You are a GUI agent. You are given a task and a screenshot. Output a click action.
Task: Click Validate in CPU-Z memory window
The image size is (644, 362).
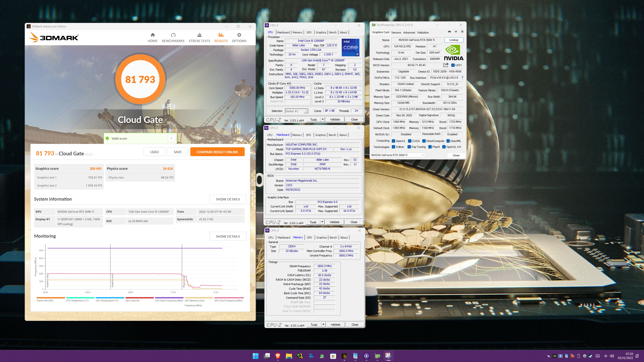(335, 324)
